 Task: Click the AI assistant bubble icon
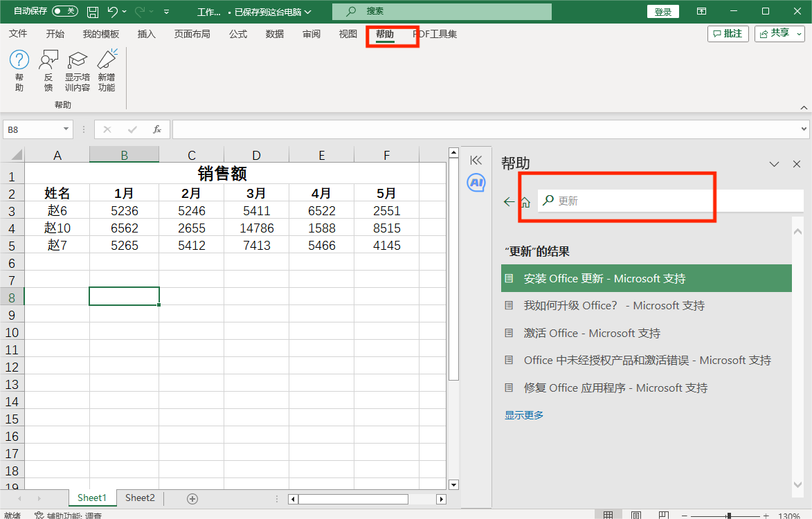476,183
